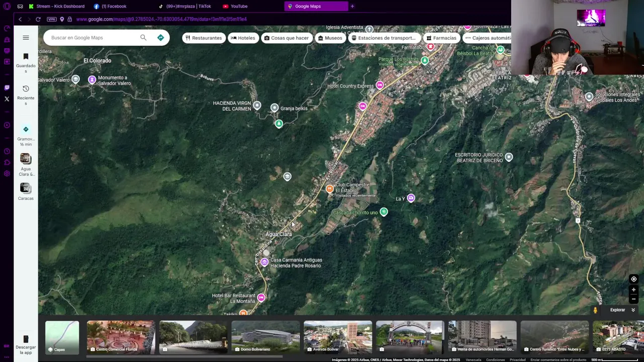Click the Agua Clara town label

pos(278,234)
